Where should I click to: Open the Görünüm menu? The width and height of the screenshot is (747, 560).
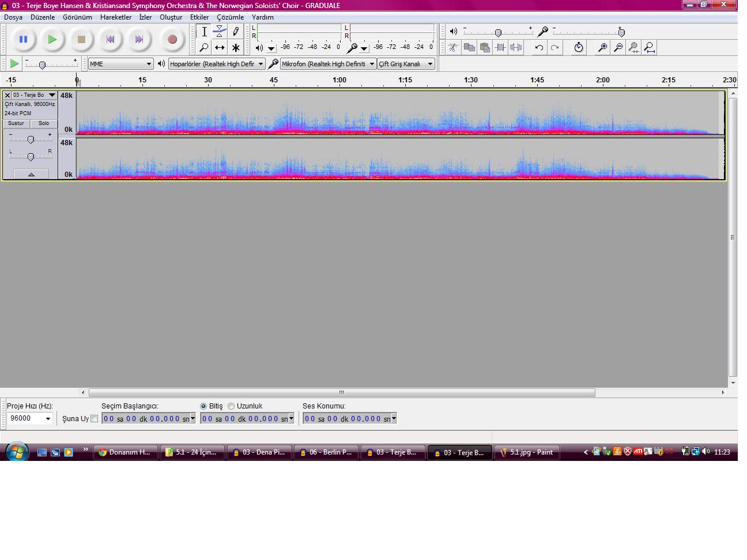(x=77, y=17)
